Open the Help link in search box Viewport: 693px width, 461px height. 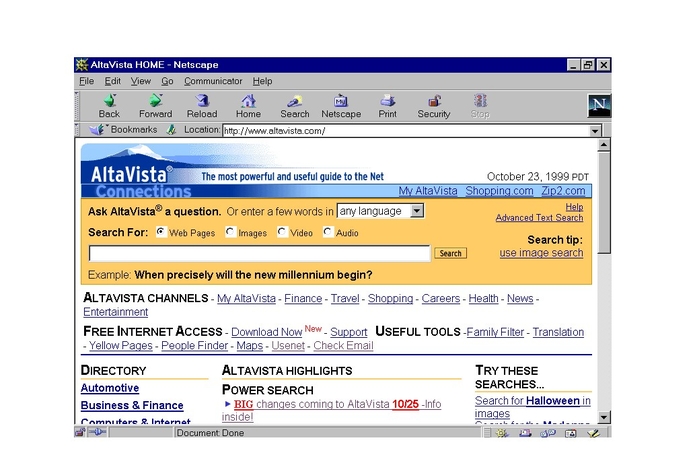pos(574,207)
